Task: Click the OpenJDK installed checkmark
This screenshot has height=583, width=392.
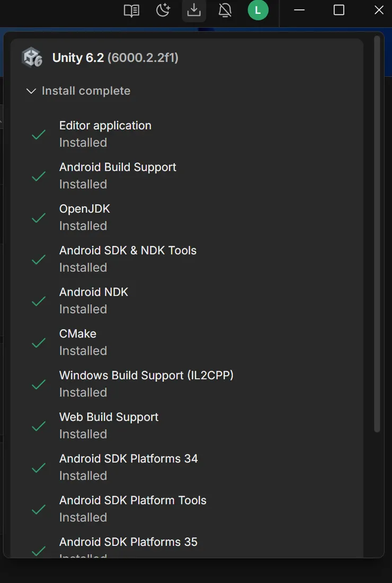Action: click(x=39, y=218)
